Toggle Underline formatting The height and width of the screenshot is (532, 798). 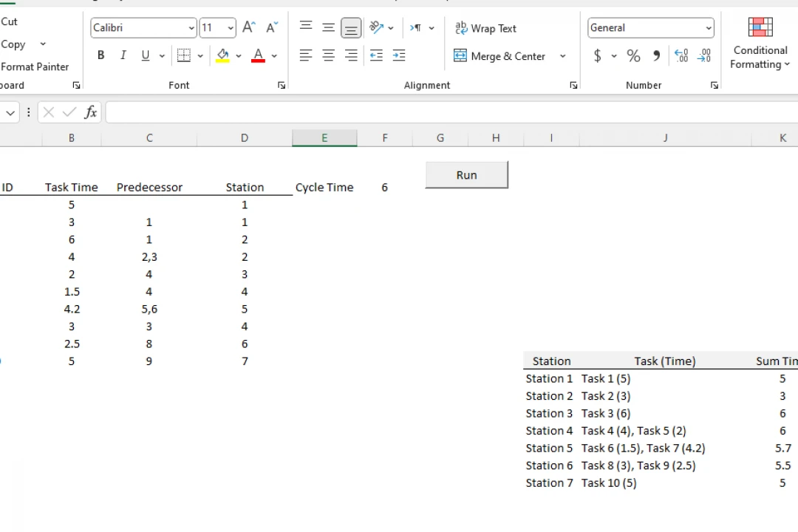point(146,55)
